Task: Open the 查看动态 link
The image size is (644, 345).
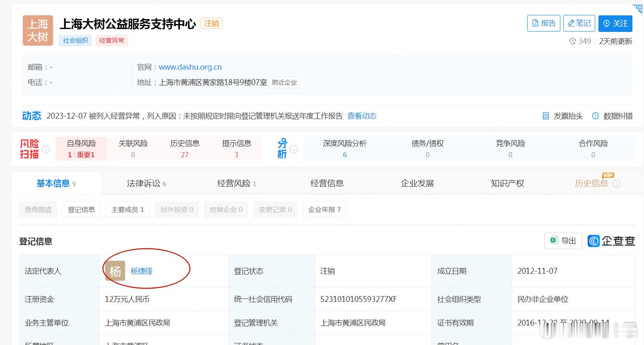Action: click(362, 116)
